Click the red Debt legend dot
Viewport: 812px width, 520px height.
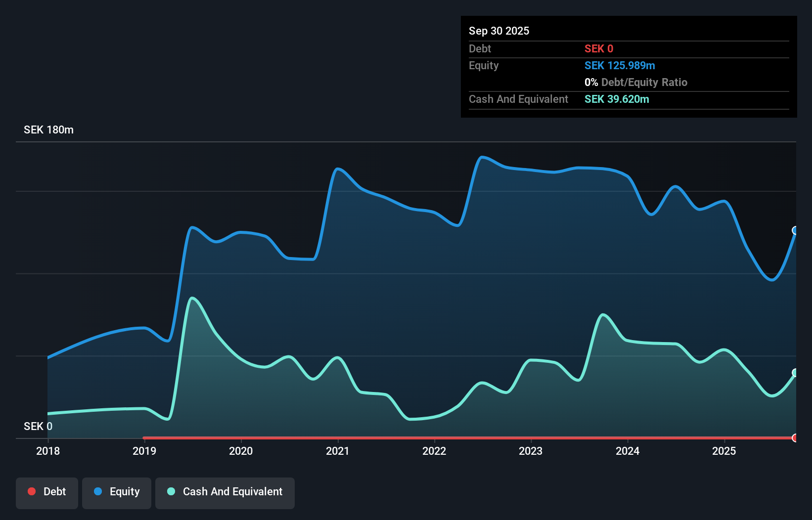coord(32,491)
